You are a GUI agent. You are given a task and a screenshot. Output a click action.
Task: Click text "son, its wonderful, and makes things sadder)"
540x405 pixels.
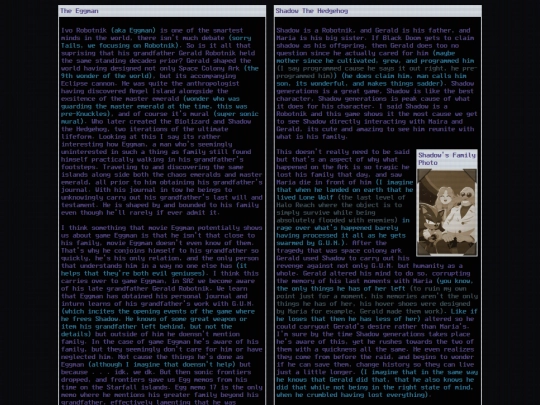360,83
